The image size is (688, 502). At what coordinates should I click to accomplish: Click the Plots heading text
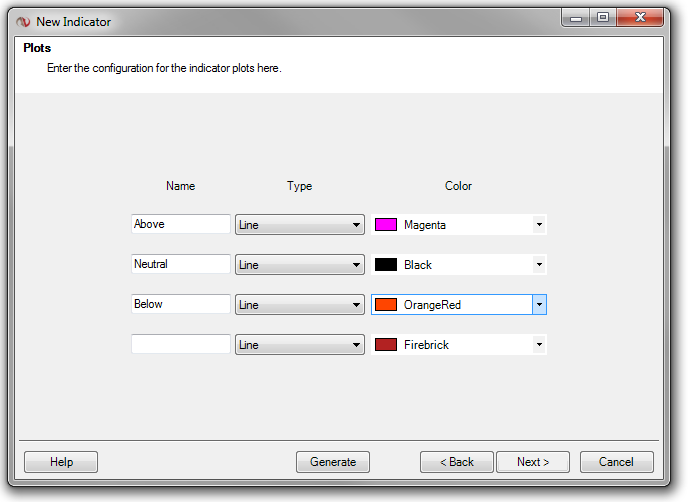tap(37, 48)
